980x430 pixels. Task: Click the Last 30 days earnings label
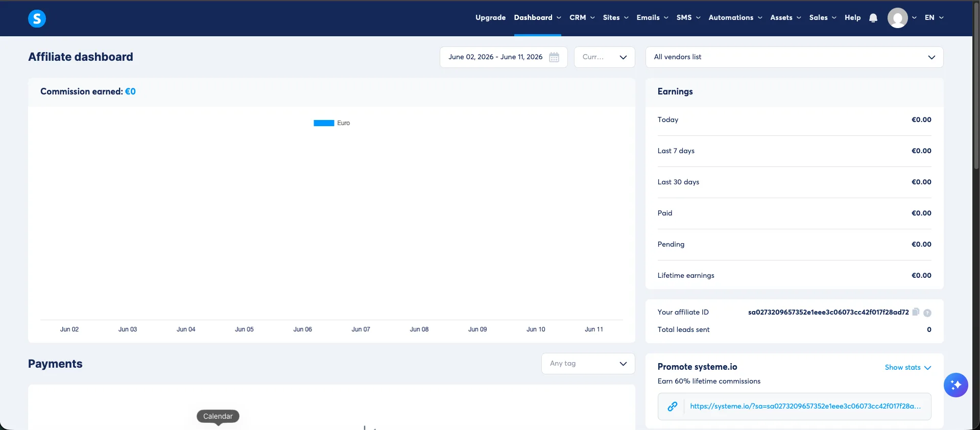click(678, 182)
